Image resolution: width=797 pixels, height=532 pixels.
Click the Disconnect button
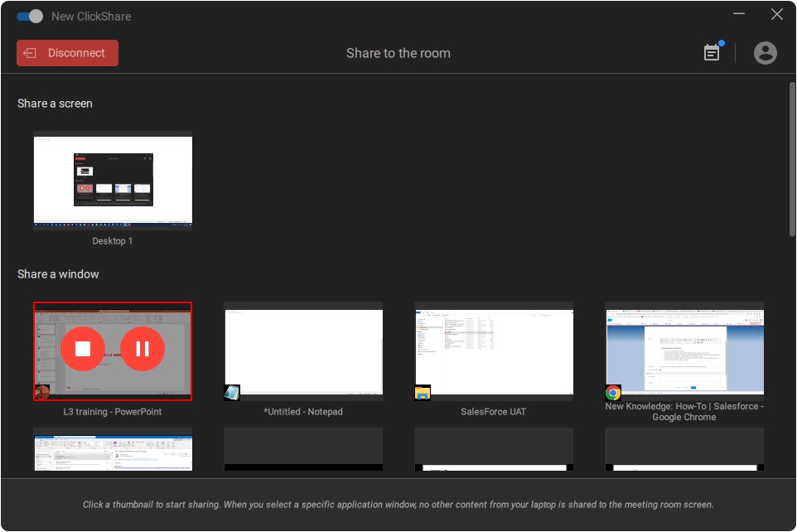[x=67, y=53]
